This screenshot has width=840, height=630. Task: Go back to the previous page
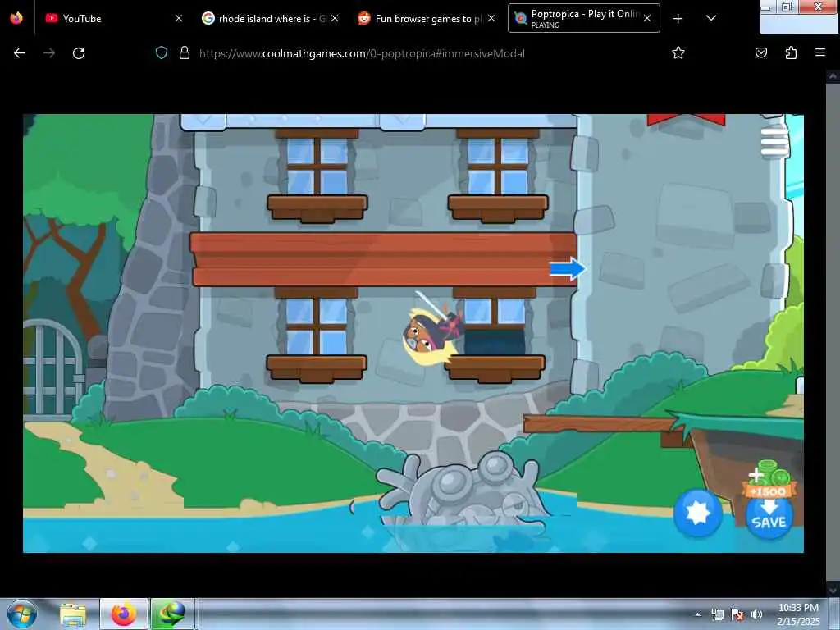pyautogui.click(x=20, y=53)
